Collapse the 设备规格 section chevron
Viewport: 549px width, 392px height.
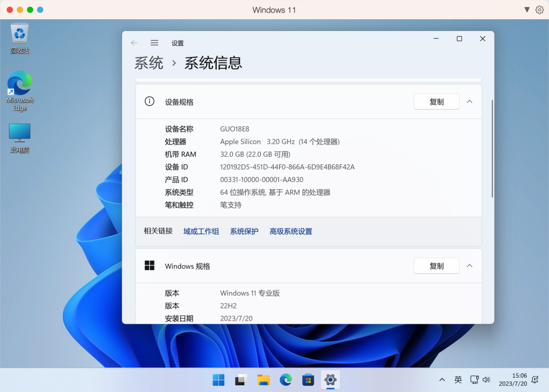470,102
